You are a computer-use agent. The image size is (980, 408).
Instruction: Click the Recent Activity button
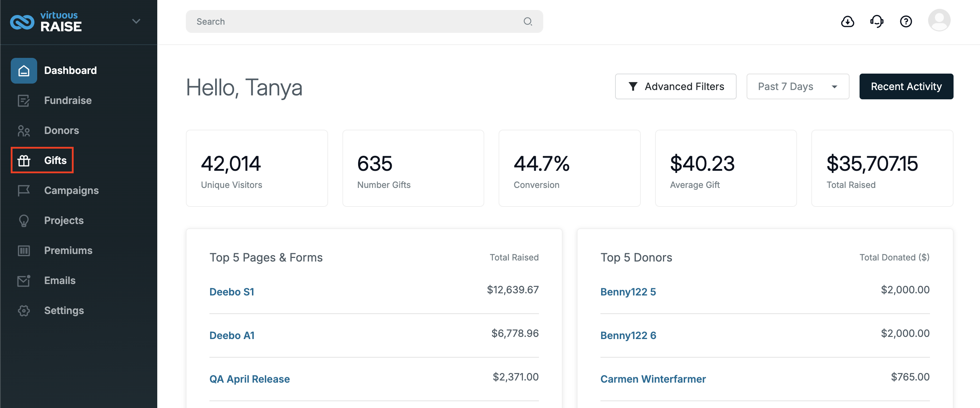pyautogui.click(x=906, y=86)
